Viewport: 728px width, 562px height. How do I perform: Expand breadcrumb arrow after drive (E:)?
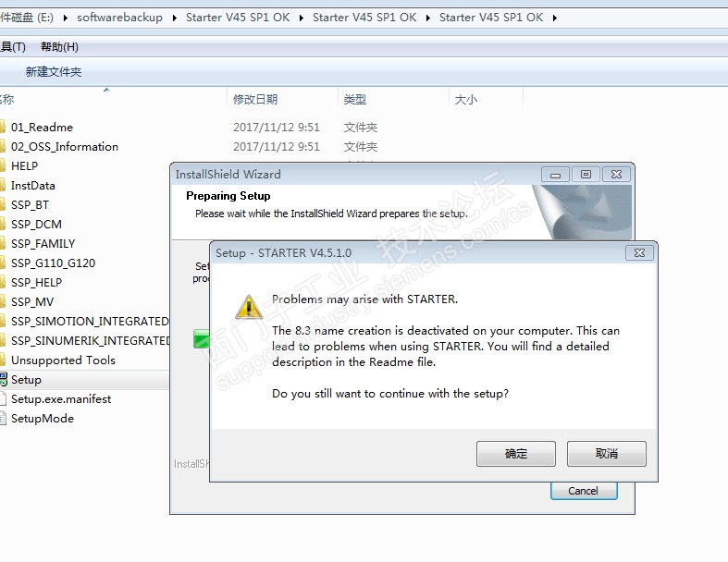[x=66, y=18]
